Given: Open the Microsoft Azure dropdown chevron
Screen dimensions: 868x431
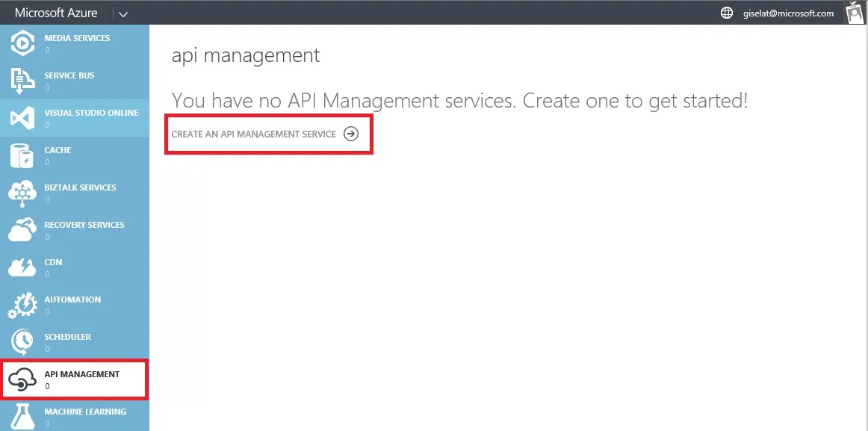Looking at the screenshot, I should 123,14.
